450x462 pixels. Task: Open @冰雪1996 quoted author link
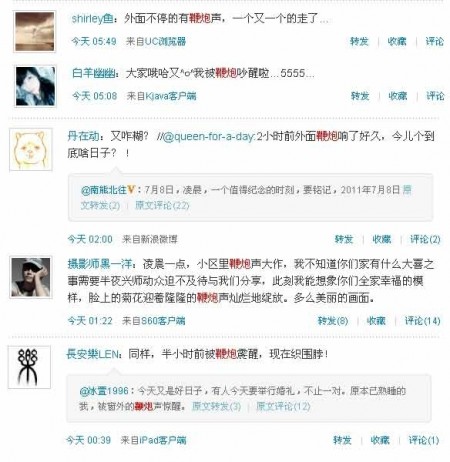tap(104, 391)
